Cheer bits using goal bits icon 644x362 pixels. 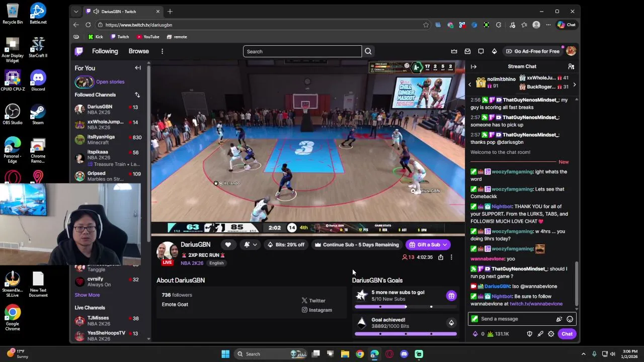(451, 323)
